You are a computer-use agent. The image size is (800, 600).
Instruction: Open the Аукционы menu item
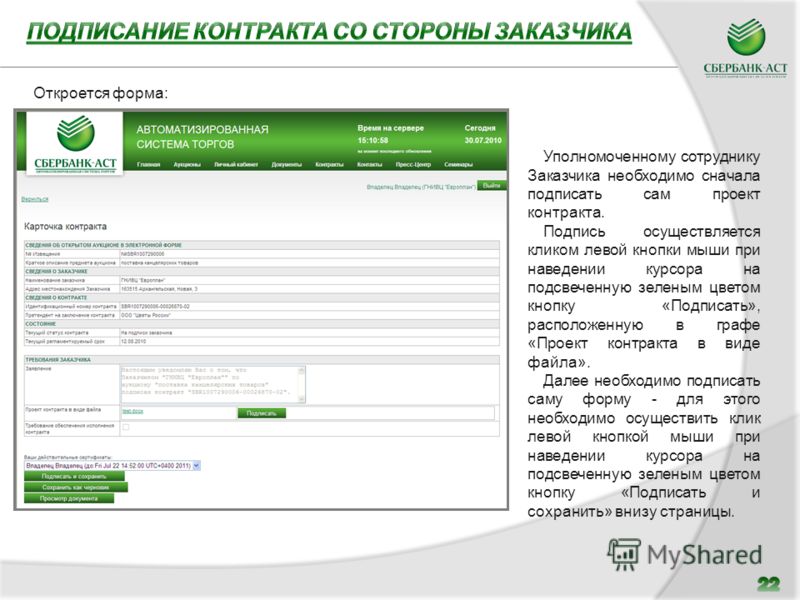(187, 164)
